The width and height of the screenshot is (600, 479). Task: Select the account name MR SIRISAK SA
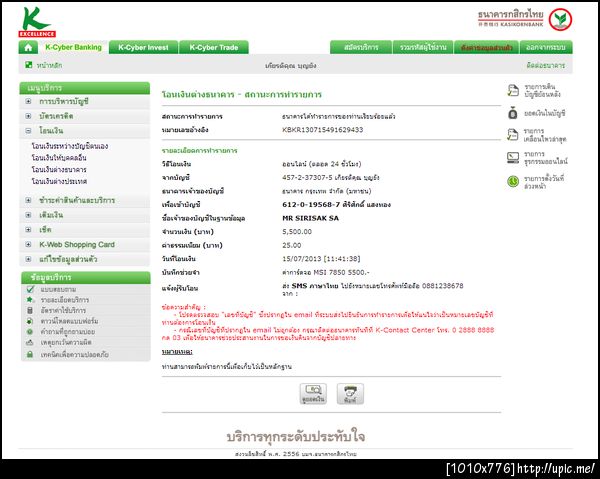pos(310,218)
